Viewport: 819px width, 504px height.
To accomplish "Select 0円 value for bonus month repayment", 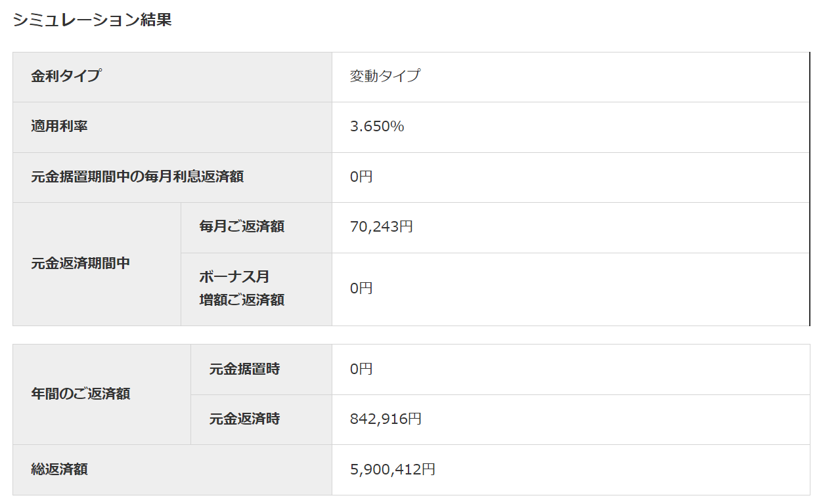I will 361,288.
